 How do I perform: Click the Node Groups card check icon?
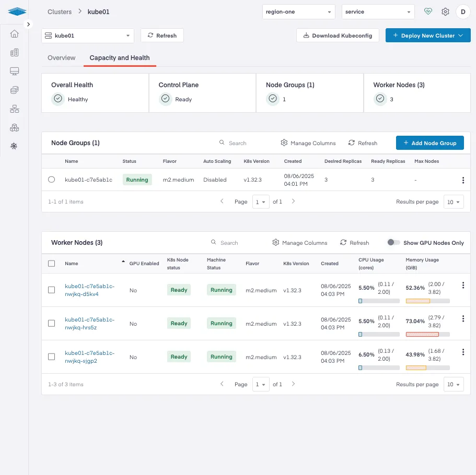coord(273,99)
